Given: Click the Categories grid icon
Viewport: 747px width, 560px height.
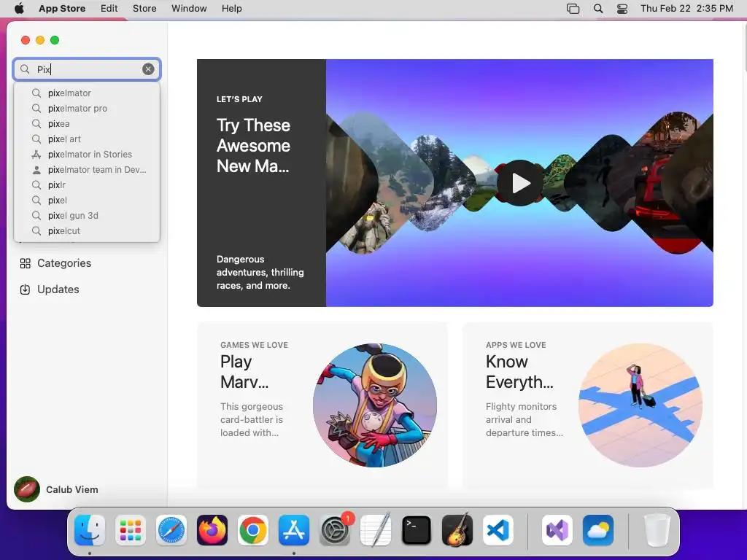Looking at the screenshot, I should [26, 263].
